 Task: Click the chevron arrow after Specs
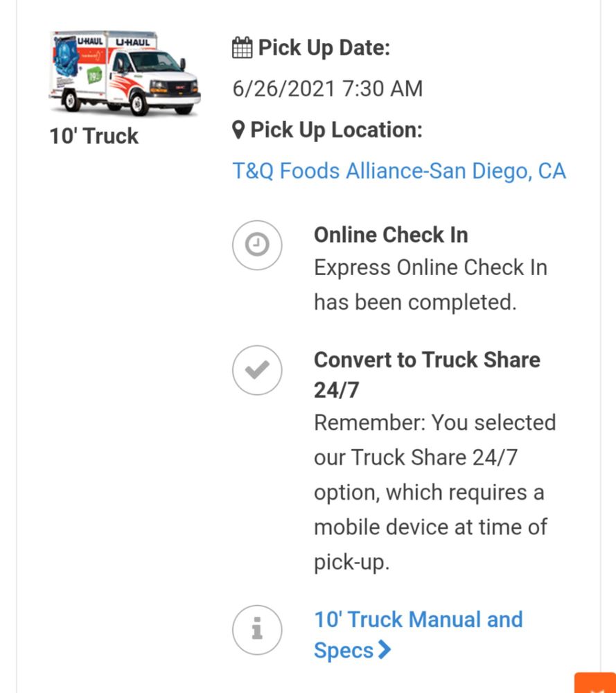click(x=385, y=651)
